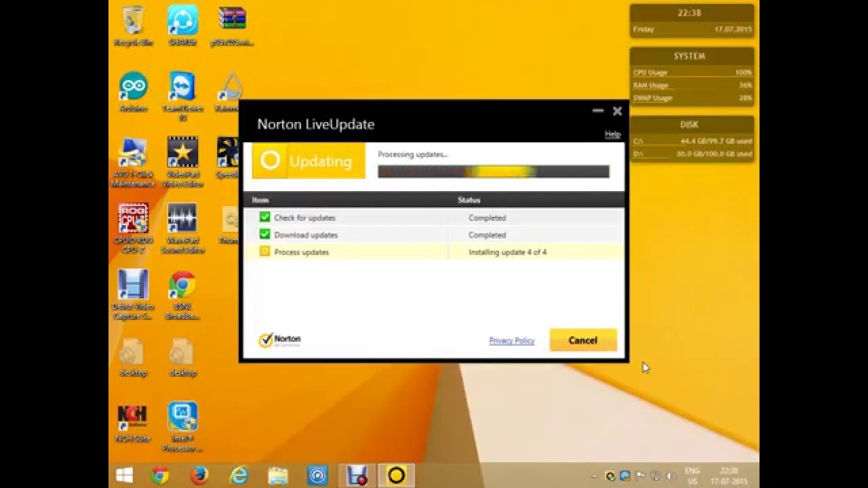Launch the SHAREit desktop shortcut
The image size is (868, 488).
[182, 26]
